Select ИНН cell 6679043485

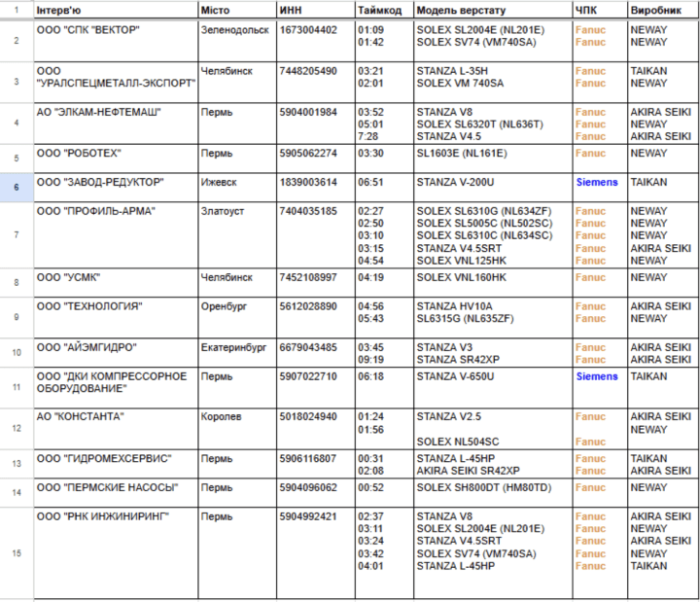(x=316, y=353)
